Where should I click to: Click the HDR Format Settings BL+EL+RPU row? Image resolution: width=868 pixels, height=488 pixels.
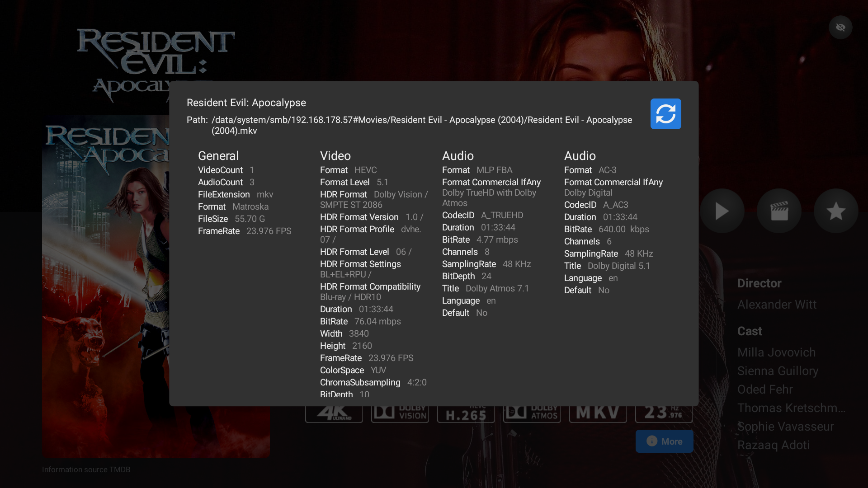[x=360, y=269]
